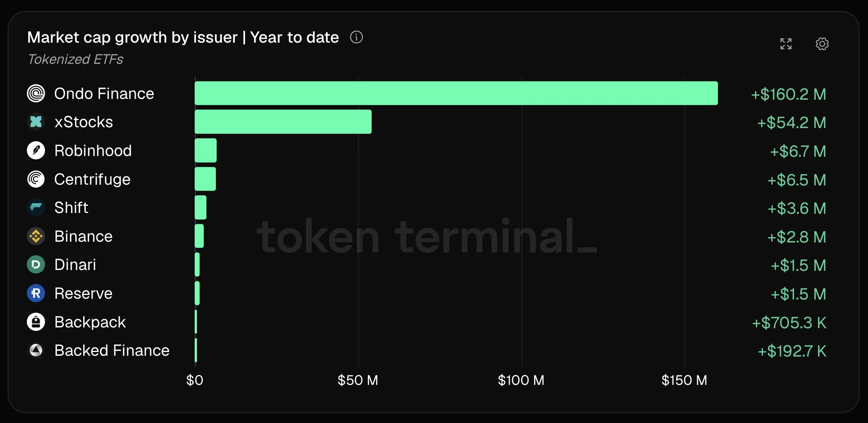Click the Backed Finance logo icon
This screenshot has height=423, width=868.
point(36,350)
